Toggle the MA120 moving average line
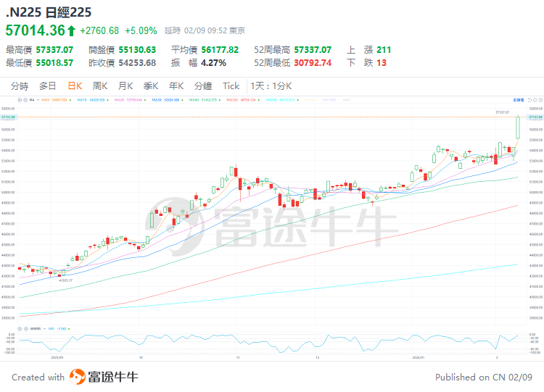 point(242,99)
